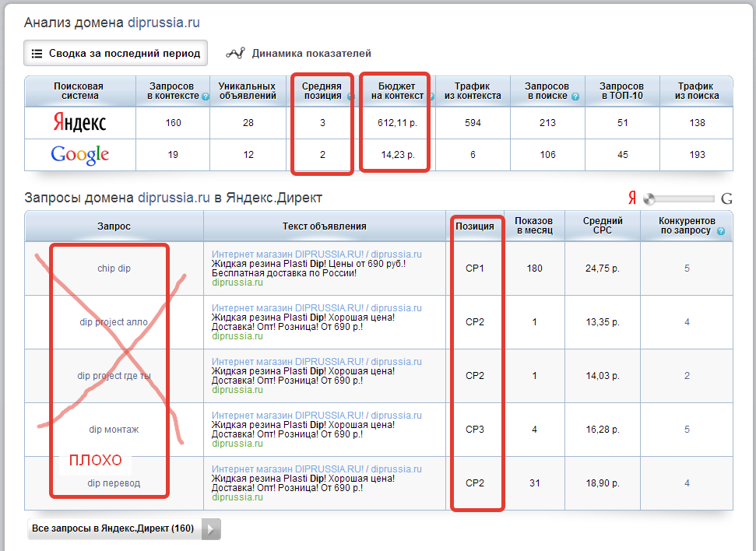Click the Уникальных объявлений column header
Screen dimensions: 756x551
[x=248, y=91]
